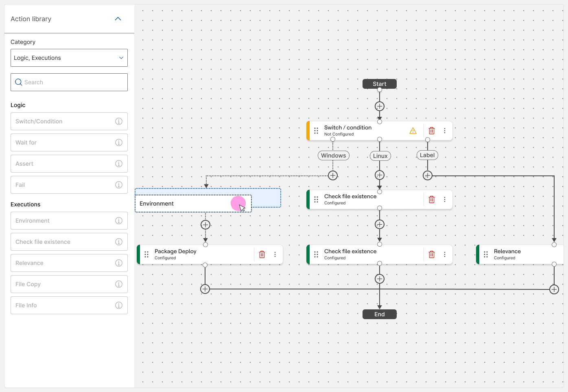
Task: Grab drag handle of lower Check file existence
Action: 316,254
